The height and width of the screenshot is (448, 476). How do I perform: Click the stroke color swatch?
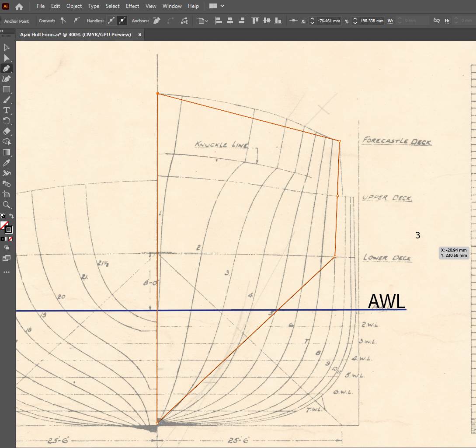tap(9, 230)
